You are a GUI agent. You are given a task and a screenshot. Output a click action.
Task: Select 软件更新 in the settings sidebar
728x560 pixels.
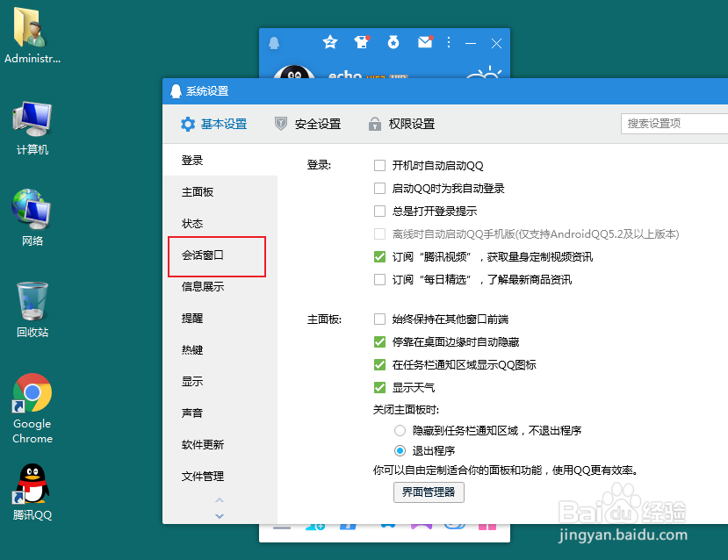220,444
